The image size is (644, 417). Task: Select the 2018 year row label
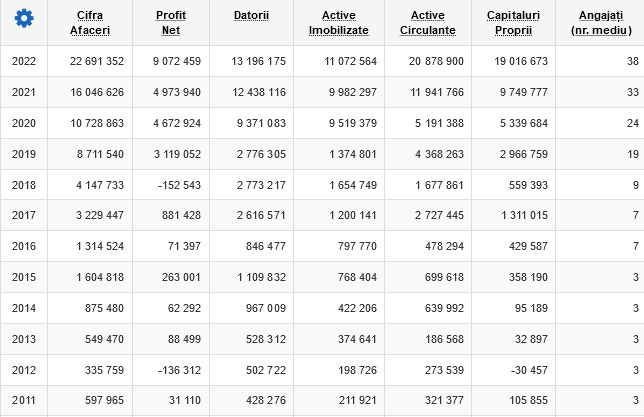pos(24,185)
